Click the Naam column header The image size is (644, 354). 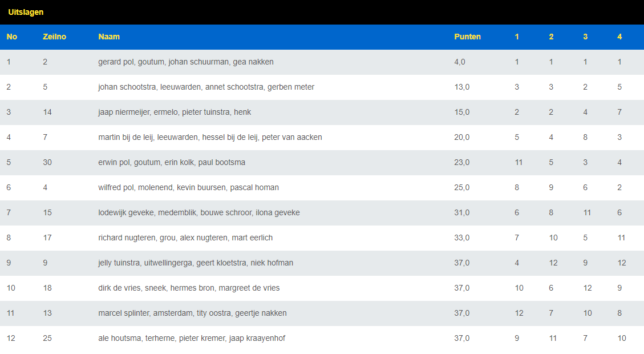(109, 37)
